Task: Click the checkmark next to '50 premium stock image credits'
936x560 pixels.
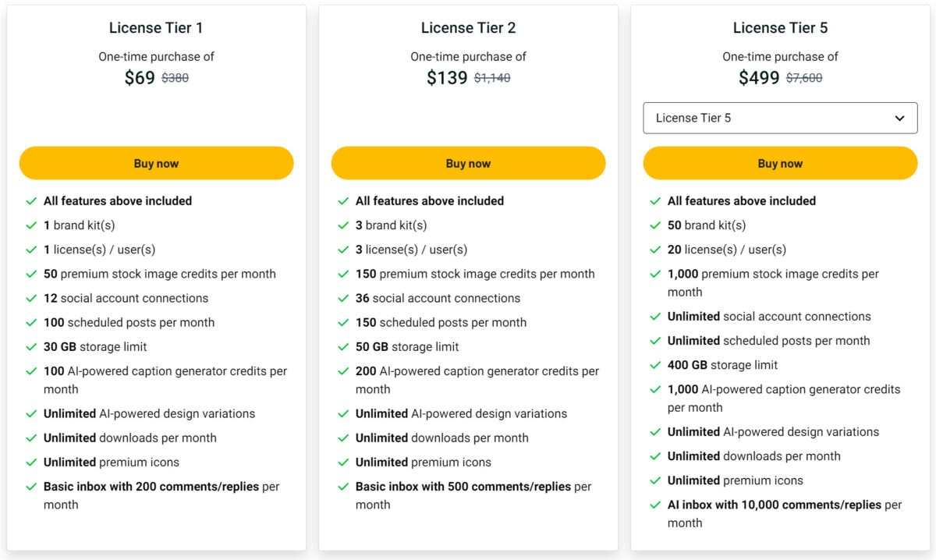Action: click(x=32, y=274)
